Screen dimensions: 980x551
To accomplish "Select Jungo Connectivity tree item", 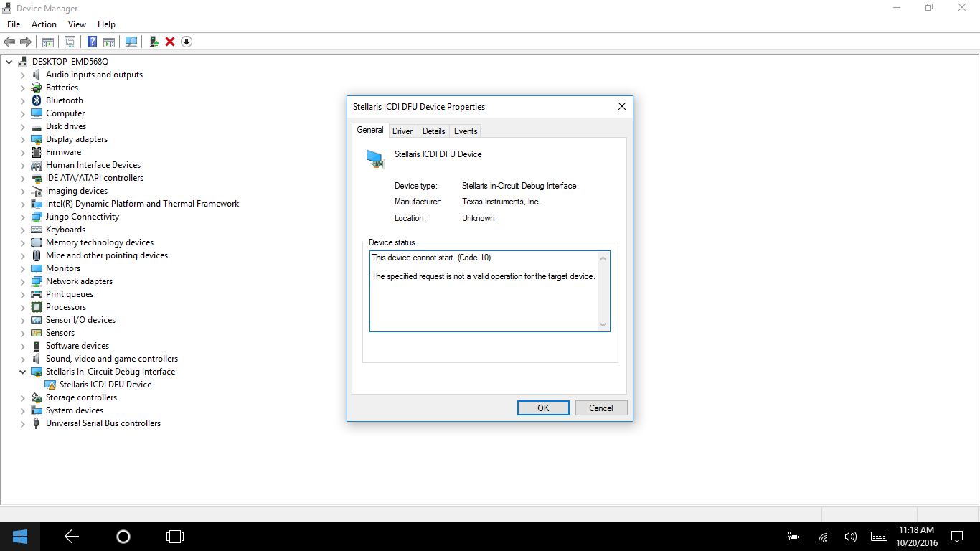I will click(x=83, y=217).
